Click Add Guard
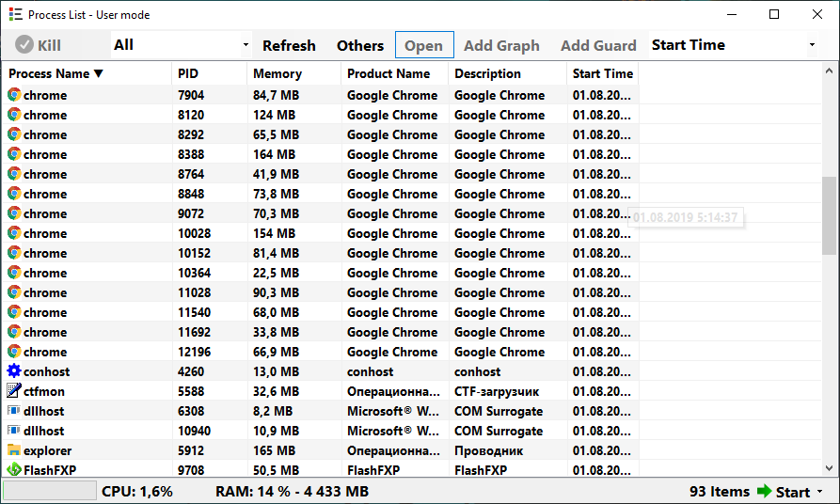 [598, 45]
